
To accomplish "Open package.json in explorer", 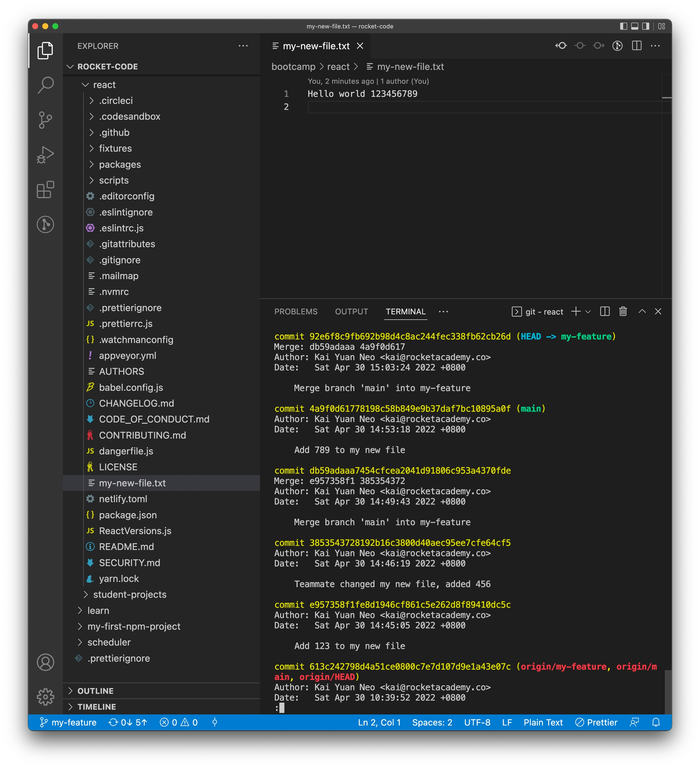I will pyautogui.click(x=161, y=515).
